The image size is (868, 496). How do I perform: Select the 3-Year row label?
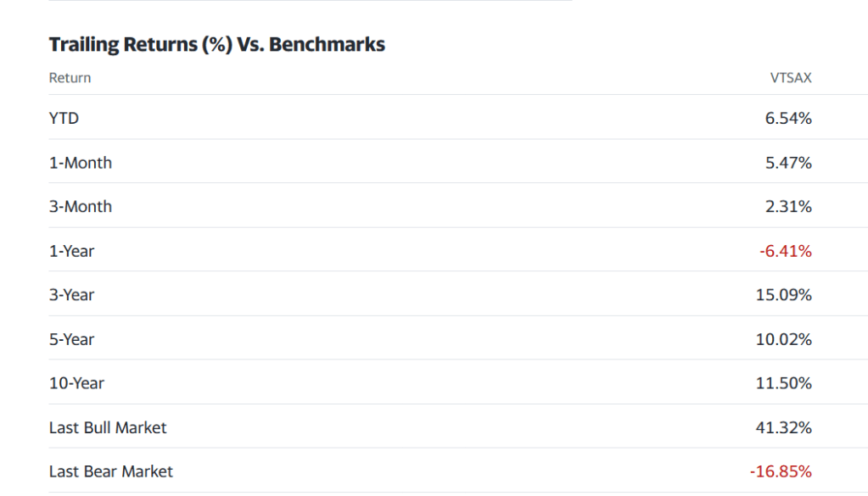pos(71,295)
